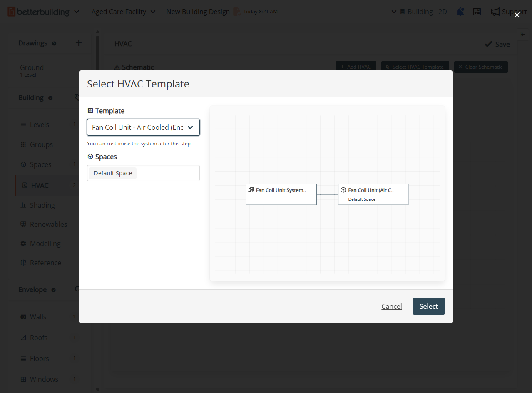This screenshot has height=393, width=532.
Task: Click the Default Space tag
Action: point(113,173)
